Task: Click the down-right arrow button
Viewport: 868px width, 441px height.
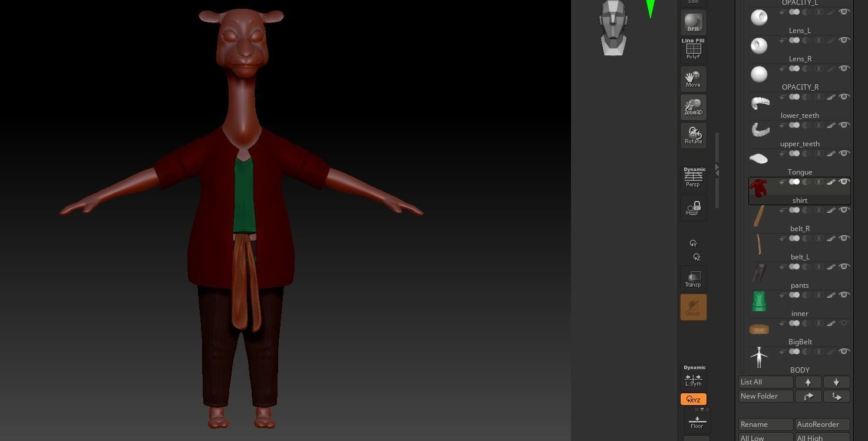Action: [836, 396]
